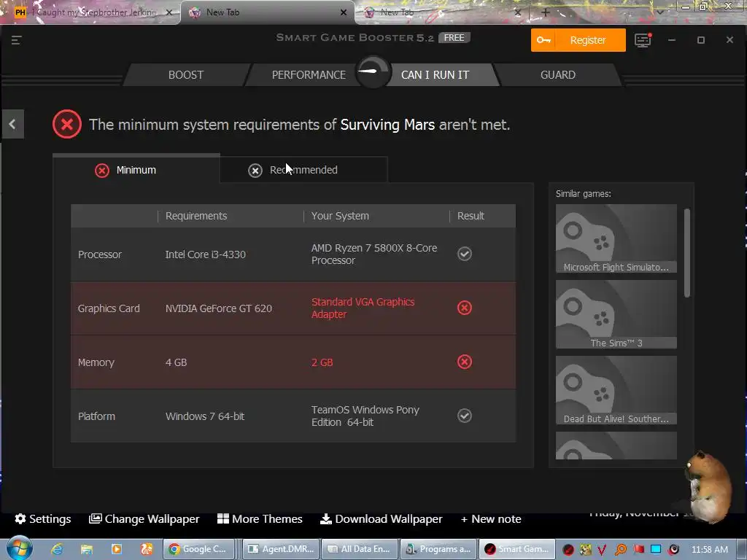The height and width of the screenshot is (560, 747).
Task: Click the Processor result check icon
Action: pos(465,254)
